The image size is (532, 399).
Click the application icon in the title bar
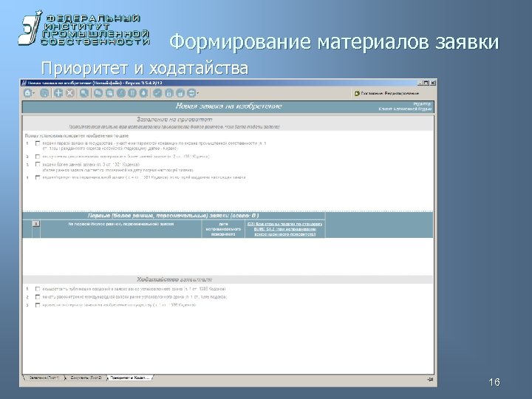[x=24, y=83]
